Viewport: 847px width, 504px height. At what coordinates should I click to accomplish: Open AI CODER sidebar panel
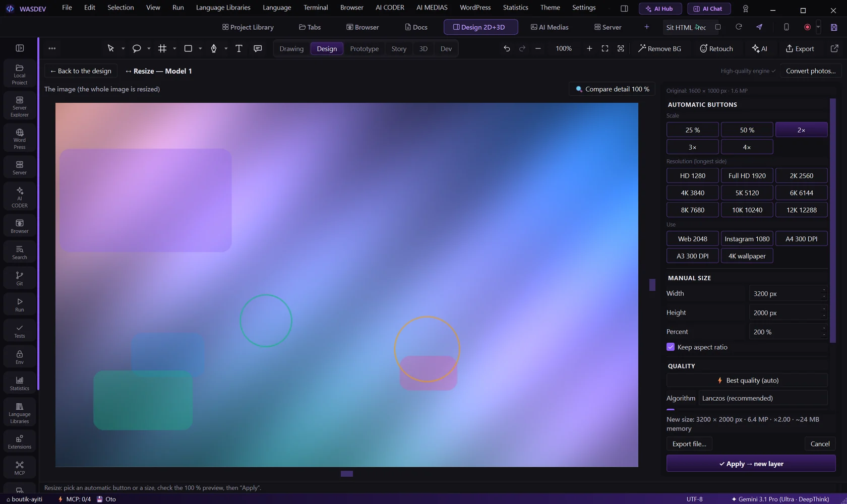(x=20, y=197)
